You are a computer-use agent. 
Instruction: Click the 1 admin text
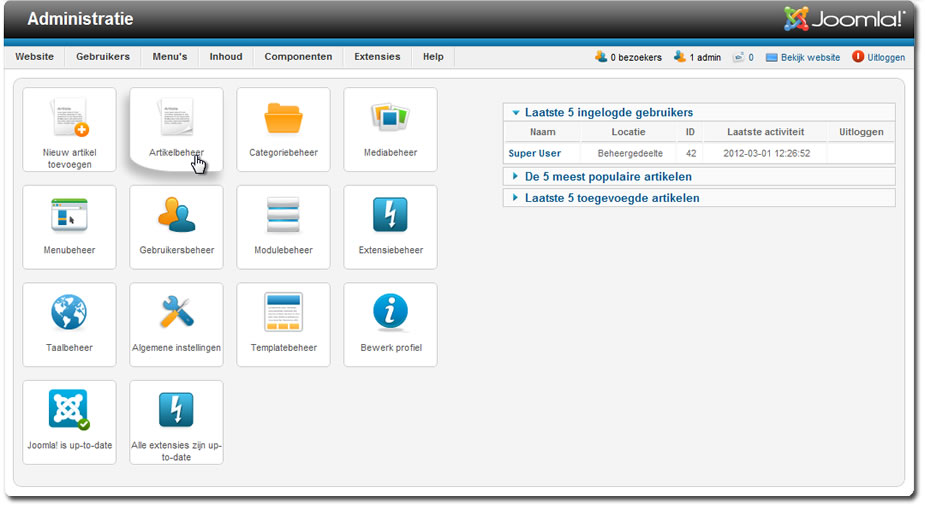pos(705,57)
